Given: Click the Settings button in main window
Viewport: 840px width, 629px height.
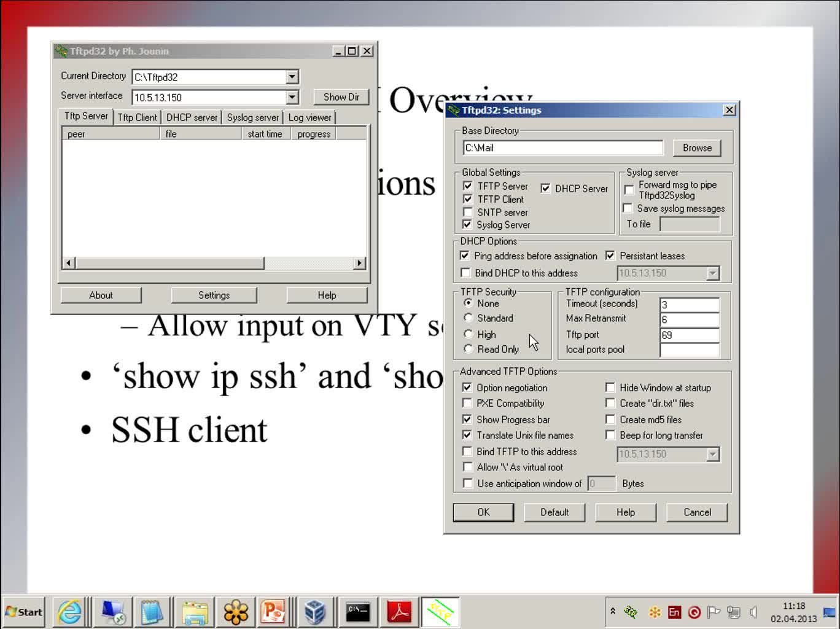Looking at the screenshot, I should coord(214,295).
